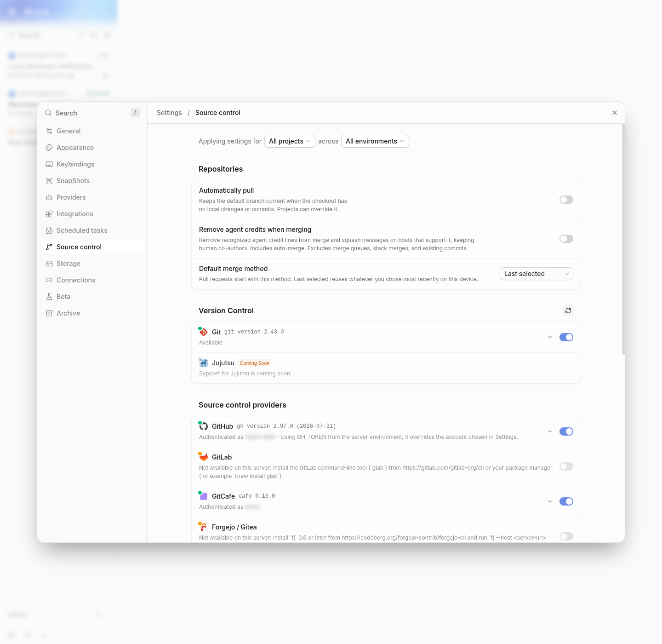
Task: Expand the GitHub row chevron
Action: coord(550,431)
